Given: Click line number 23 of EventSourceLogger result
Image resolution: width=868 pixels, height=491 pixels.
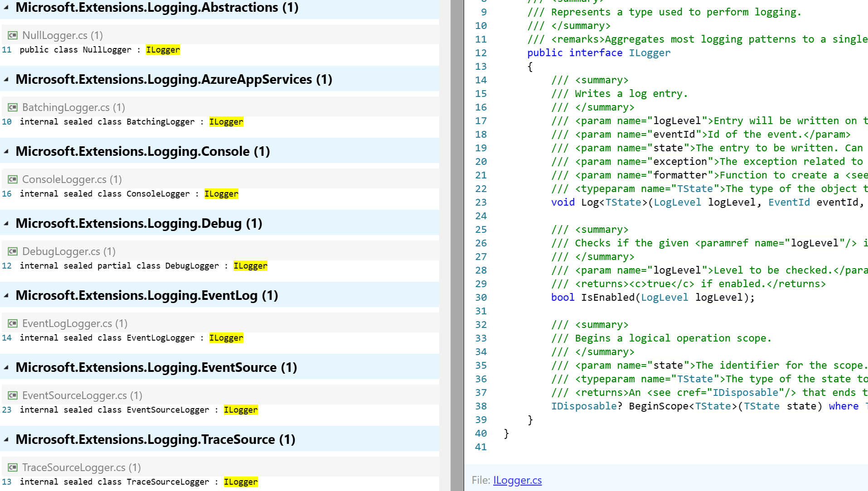Looking at the screenshot, I should (7, 410).
